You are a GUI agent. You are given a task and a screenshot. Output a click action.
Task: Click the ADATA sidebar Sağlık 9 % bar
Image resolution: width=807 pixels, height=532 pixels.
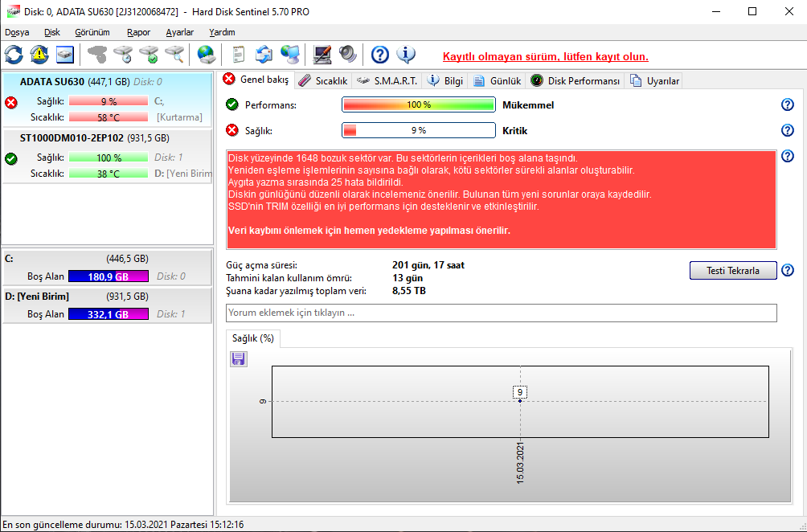click(108, 101)
